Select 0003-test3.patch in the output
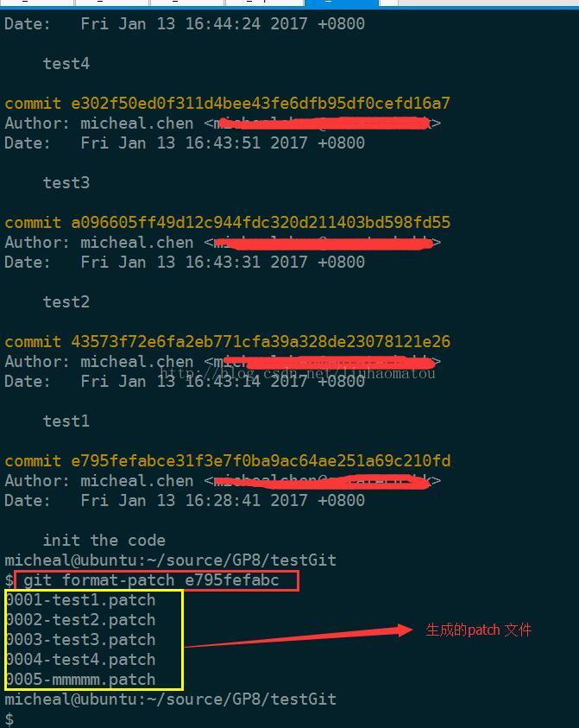The width and height of the screenshot is (579, 728). pyautogui.click(x=81, y=640)
